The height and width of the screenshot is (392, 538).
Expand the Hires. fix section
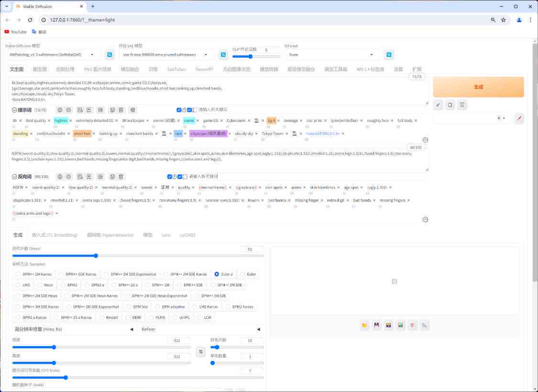[74, 329]
